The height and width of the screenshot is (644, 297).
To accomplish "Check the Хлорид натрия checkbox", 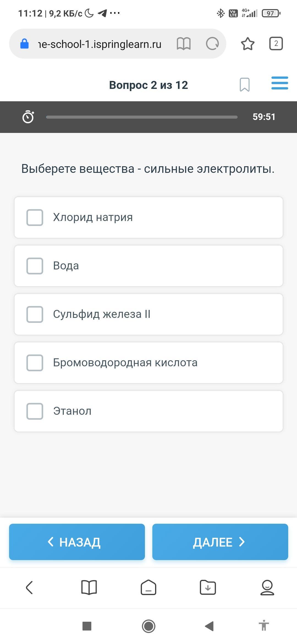I will point(35,217).
